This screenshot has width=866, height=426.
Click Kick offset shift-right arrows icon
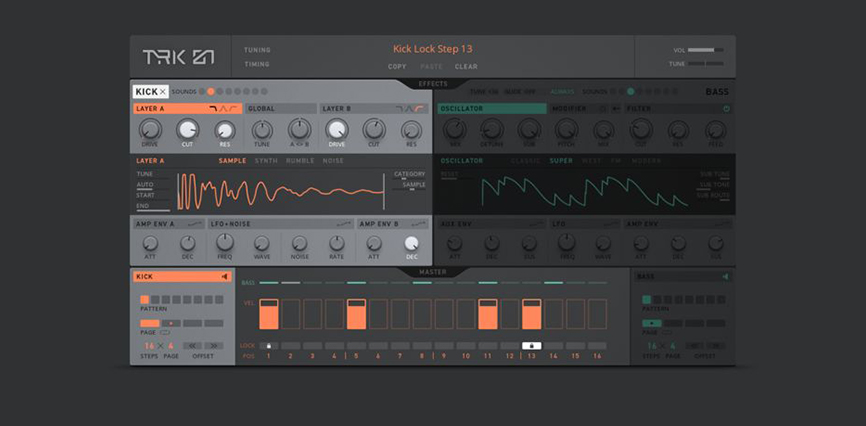point(214,346)
